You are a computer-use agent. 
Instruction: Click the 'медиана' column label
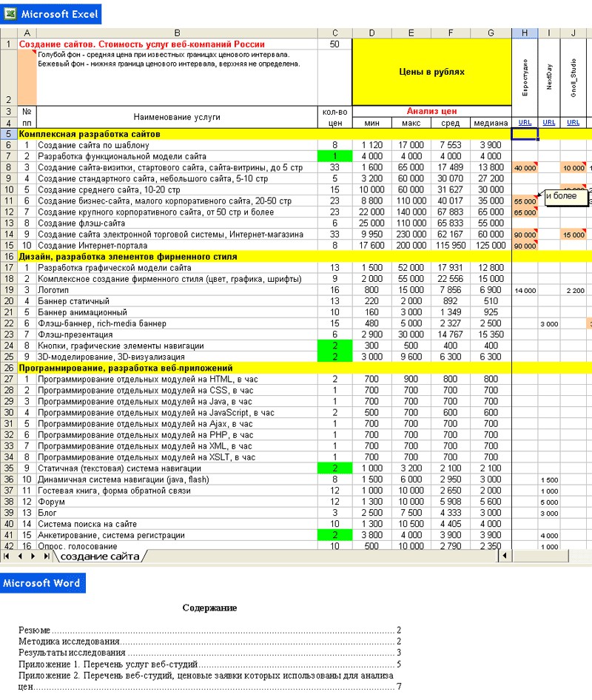point(491,123)
